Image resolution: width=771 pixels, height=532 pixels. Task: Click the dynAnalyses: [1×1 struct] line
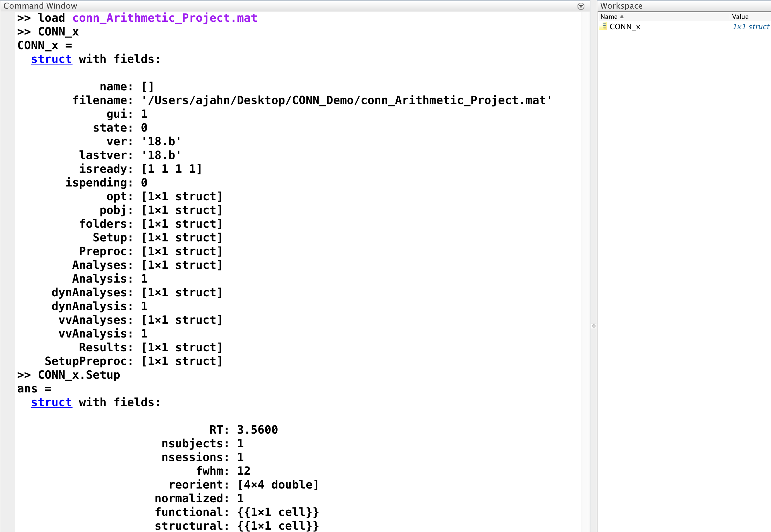pyautogui.click(x=137, y=292)
